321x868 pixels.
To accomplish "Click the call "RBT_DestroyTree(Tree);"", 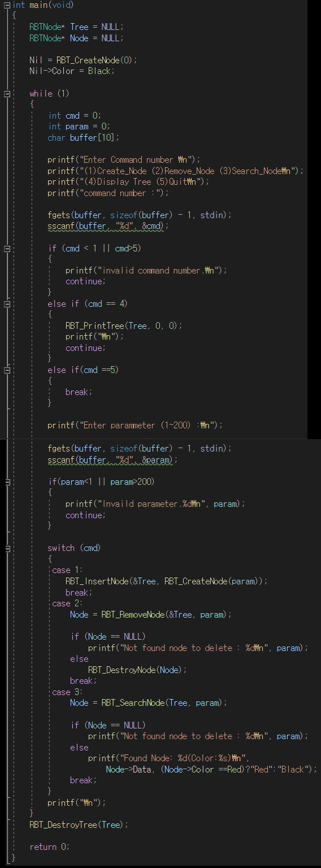I will [79, 825].
